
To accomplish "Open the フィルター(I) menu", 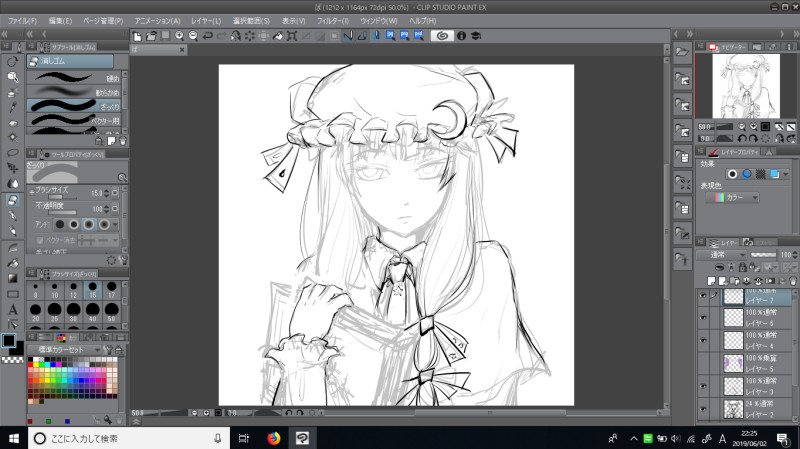I will [332, 21].
